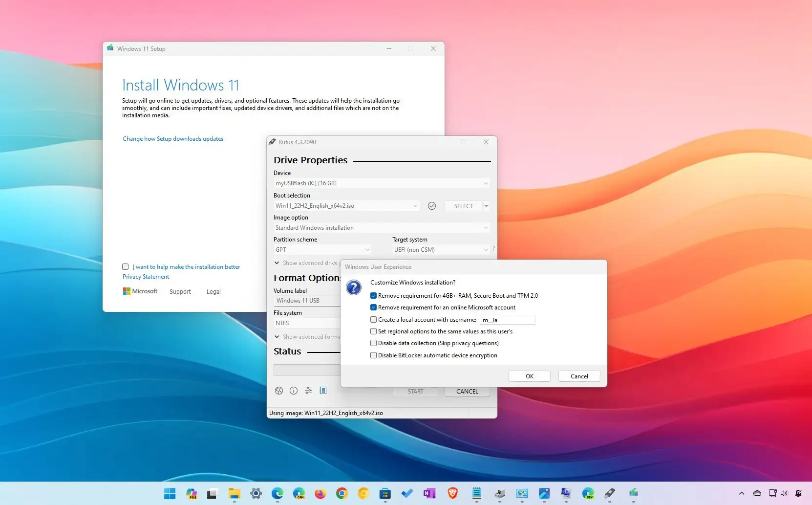
Task: Open the Partition scheme dropdown set to GPT
Action: [x=322, y=249]
